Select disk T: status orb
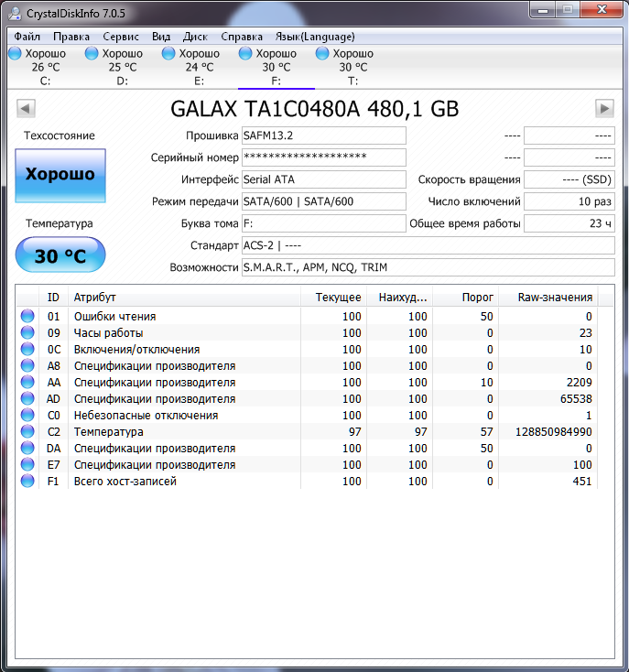 point(322,54)
